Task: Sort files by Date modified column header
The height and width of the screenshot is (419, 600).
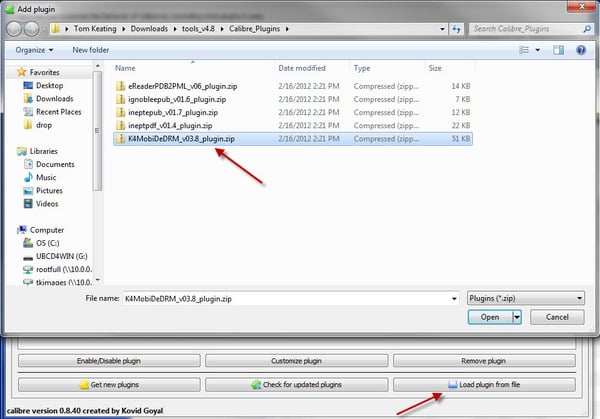Action: 302,68
